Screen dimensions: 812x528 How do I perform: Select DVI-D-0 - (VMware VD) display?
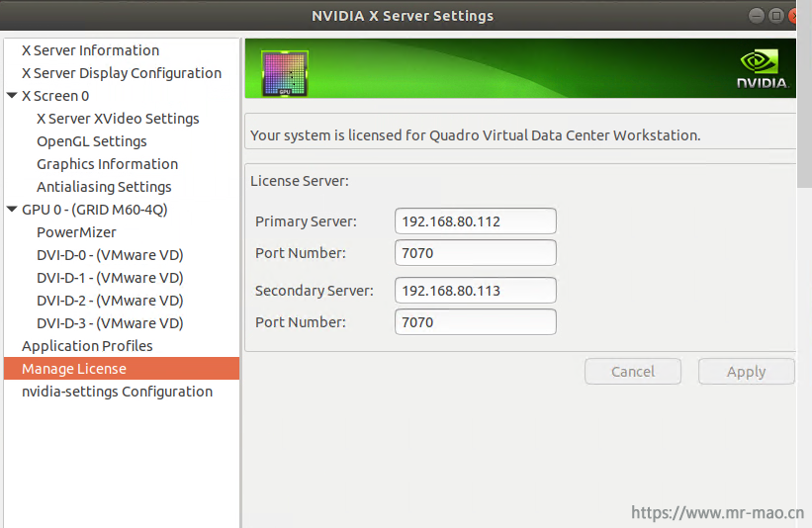tap(110, 256)
